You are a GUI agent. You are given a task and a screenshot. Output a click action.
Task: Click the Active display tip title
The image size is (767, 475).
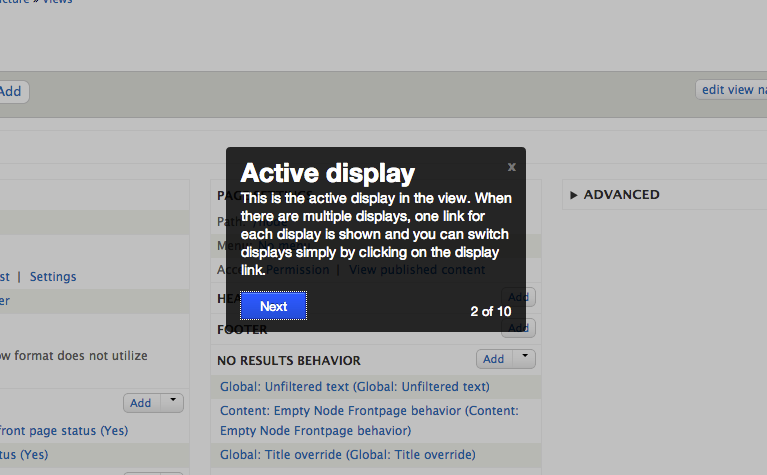328,173
